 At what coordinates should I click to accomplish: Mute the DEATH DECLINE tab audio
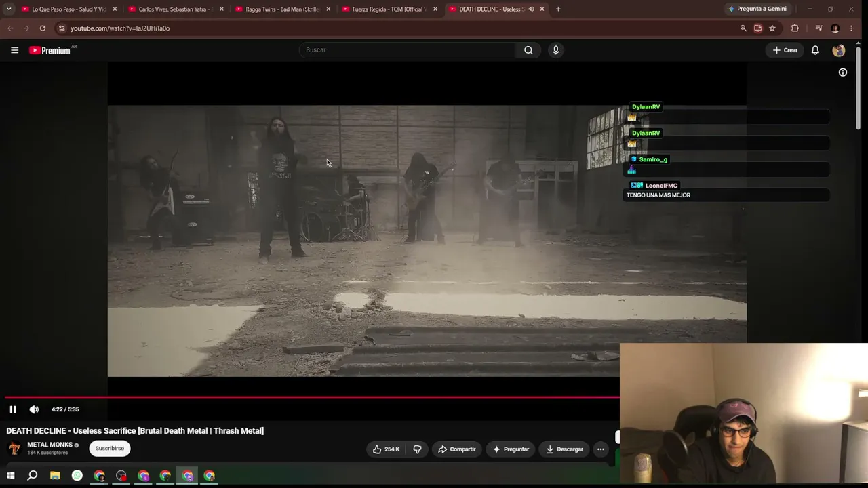click(x=531, y=9)
